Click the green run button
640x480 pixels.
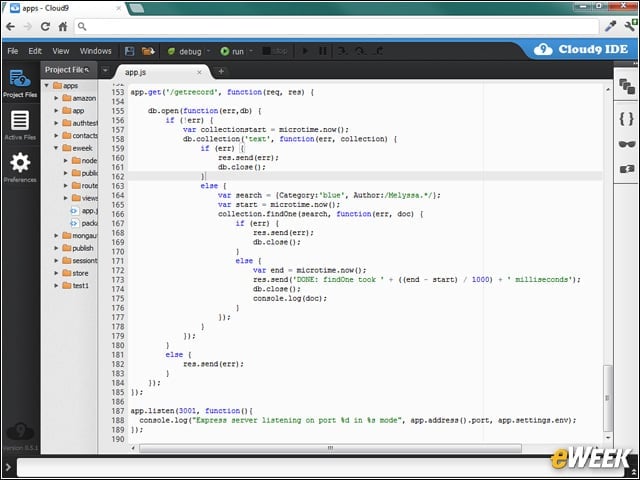click(232, 51)
